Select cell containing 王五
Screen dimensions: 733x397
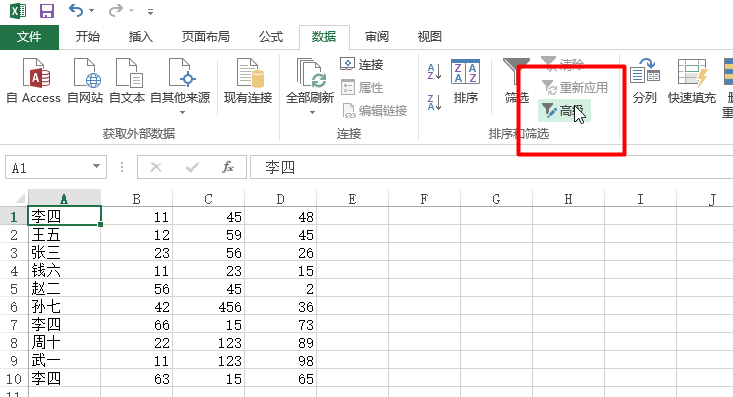pyautogui.click(x=65, y=234)
